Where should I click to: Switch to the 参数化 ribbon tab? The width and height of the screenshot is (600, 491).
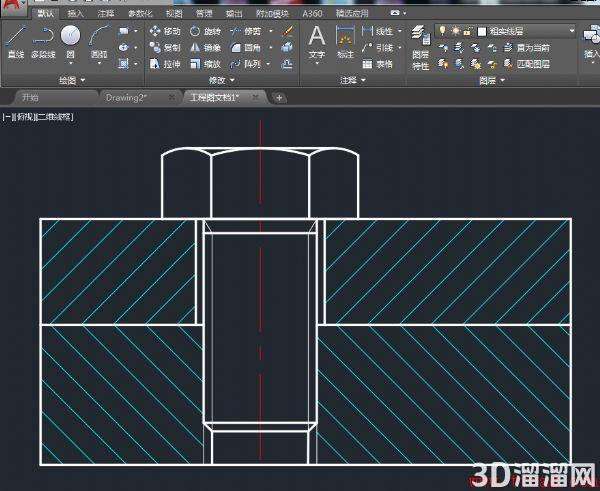(x=140, y=14)
